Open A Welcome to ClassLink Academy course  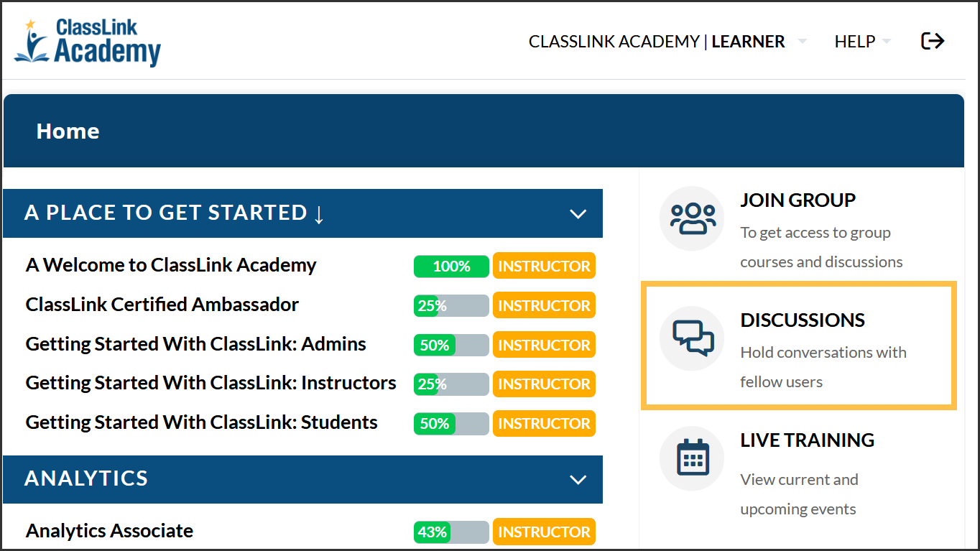pos(171,265)
